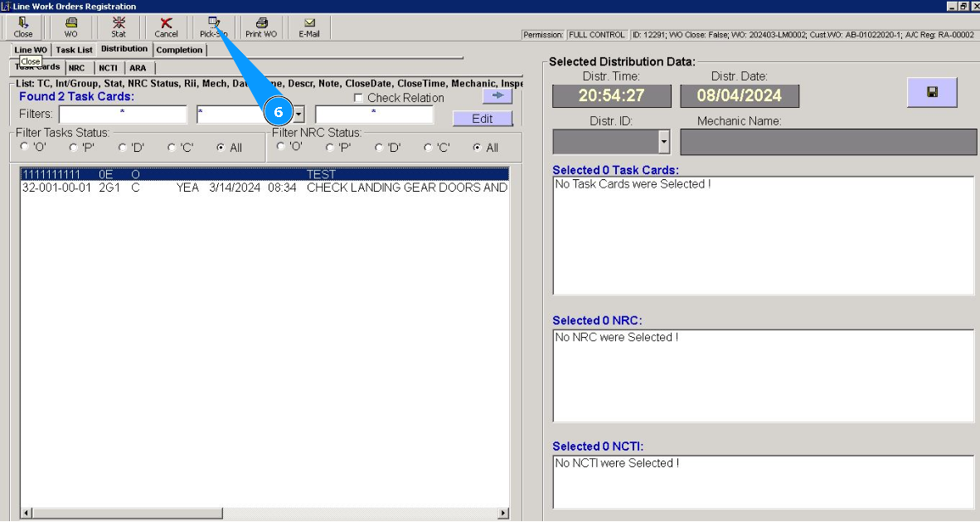Click the Edit button
The height and width of the screenshot is (522, 980).
pos(483,119)
